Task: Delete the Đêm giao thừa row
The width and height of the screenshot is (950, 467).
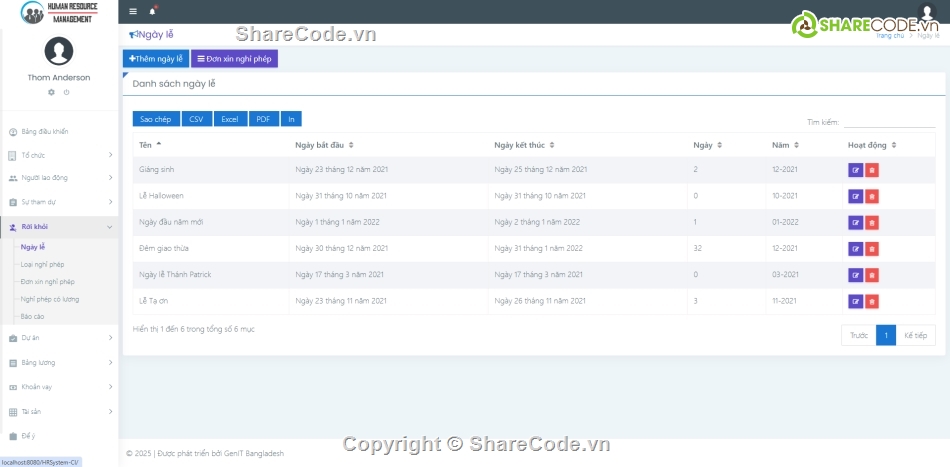Action: click(872, 249)
